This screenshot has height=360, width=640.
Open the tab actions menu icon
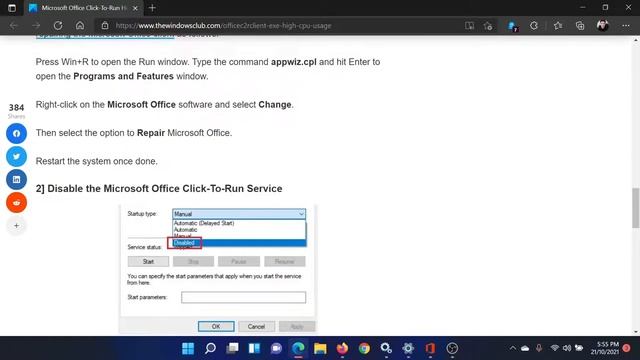pyautogui.click(x=12, y=8)
